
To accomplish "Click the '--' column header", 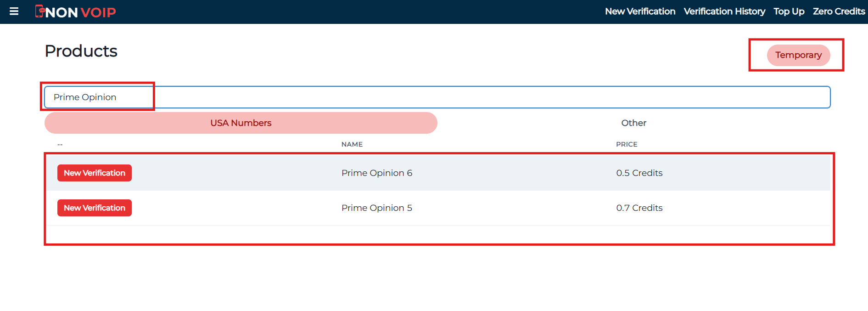I will point(60,144).
